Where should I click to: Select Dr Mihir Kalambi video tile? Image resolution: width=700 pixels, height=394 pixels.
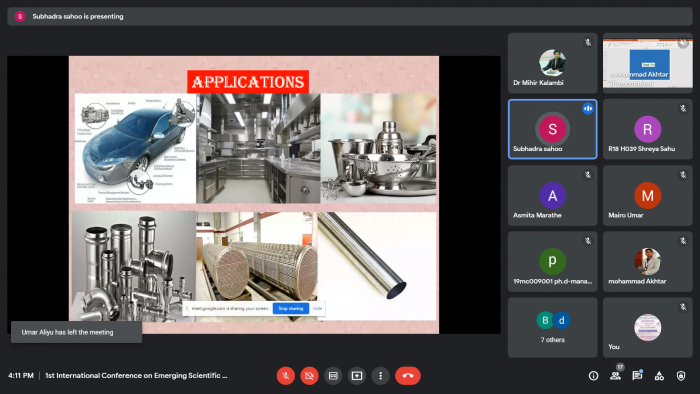pyautogui.click(x=553, y=63)
